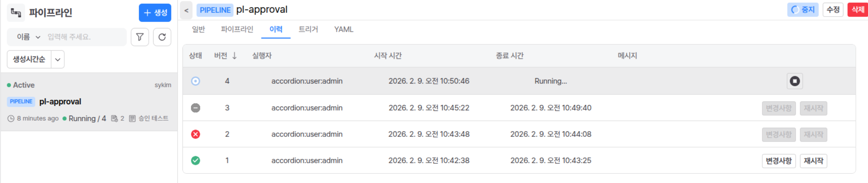868x183 pixels.
Task: Go back with the left chevron button
Action: click(x=186, y=10)
